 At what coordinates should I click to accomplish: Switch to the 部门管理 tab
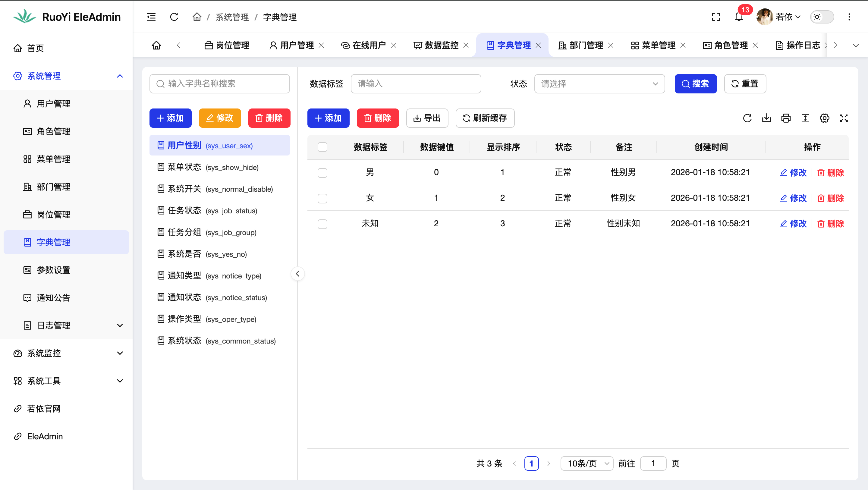(x=586, y=45)
